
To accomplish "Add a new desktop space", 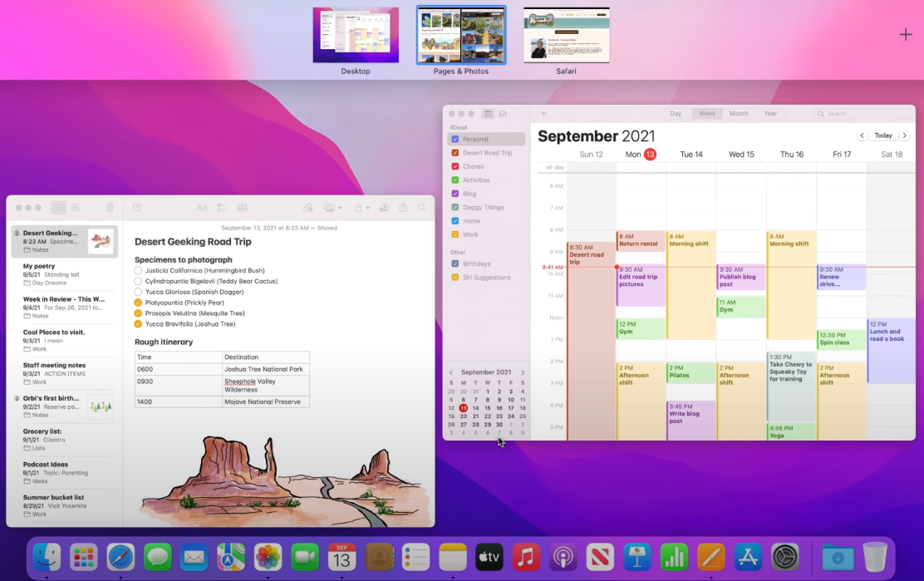I will (x=906, y=35).
